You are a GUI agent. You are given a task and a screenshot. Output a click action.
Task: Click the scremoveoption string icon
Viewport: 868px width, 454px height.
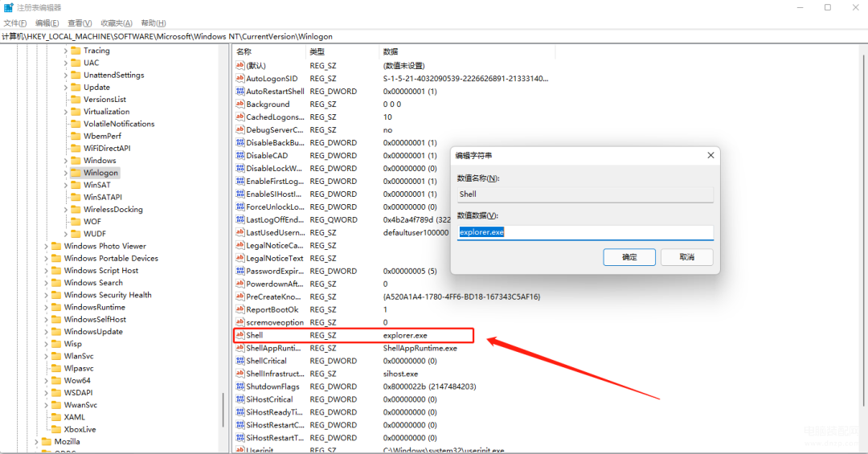[x=240, y=322]
